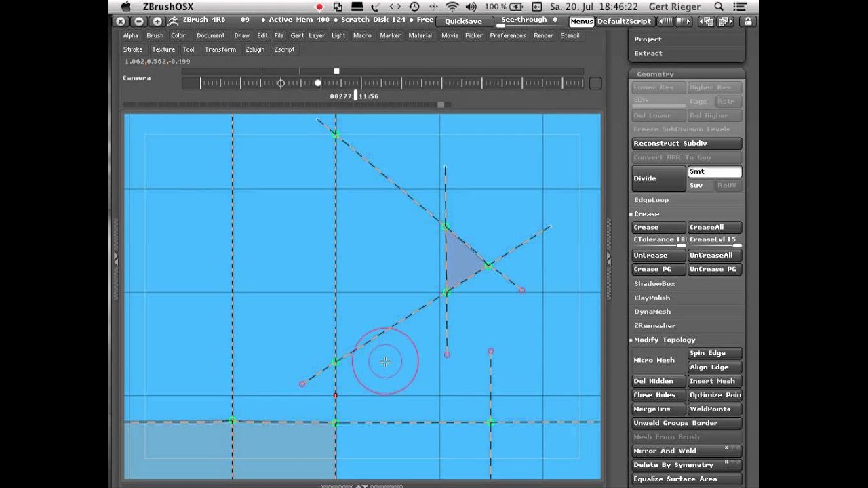
Task: Open the Document menu
Action: click(211, 36)
